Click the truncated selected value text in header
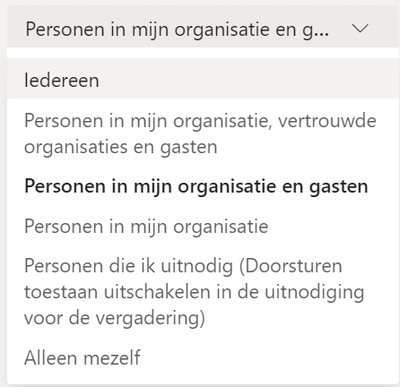Viewport: 400px width, 387px height. pyautogui.click(x=177, y=30)
